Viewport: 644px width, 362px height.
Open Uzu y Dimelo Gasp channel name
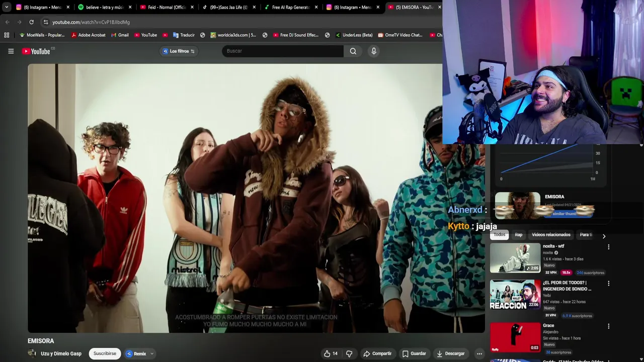[x=61, y=354]
